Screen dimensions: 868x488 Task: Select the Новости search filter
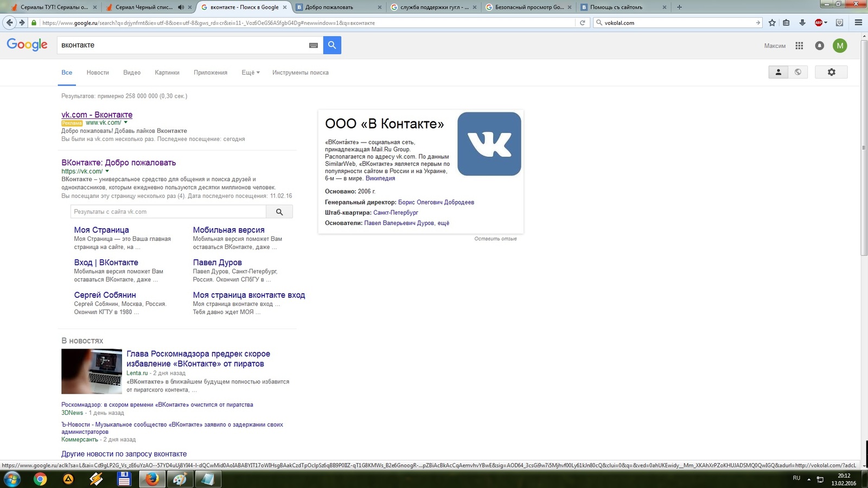click(98, 73)
